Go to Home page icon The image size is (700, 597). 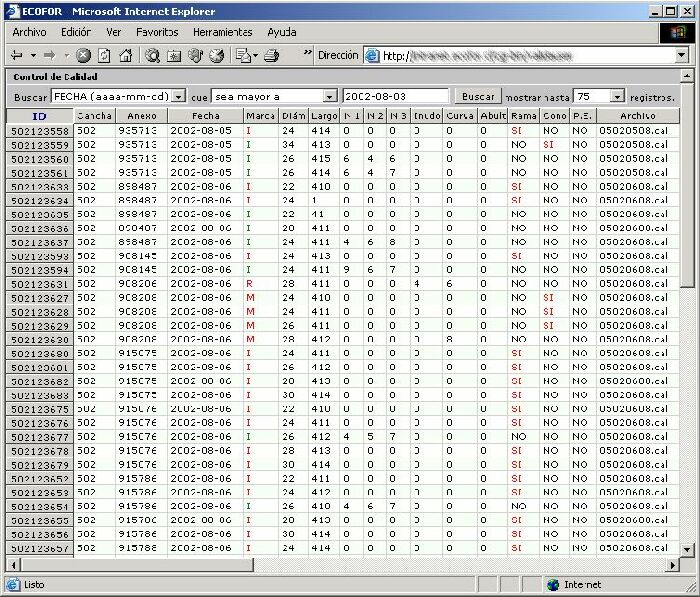[x=124, y=56]
